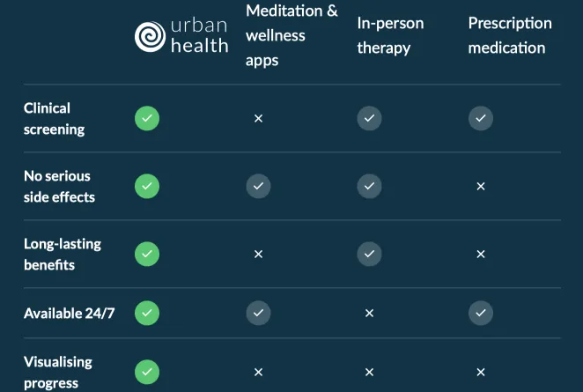Click green check for Long-lasting benefits
The image size is (583, 392).
pyautogui.click(x=147, y=254)
